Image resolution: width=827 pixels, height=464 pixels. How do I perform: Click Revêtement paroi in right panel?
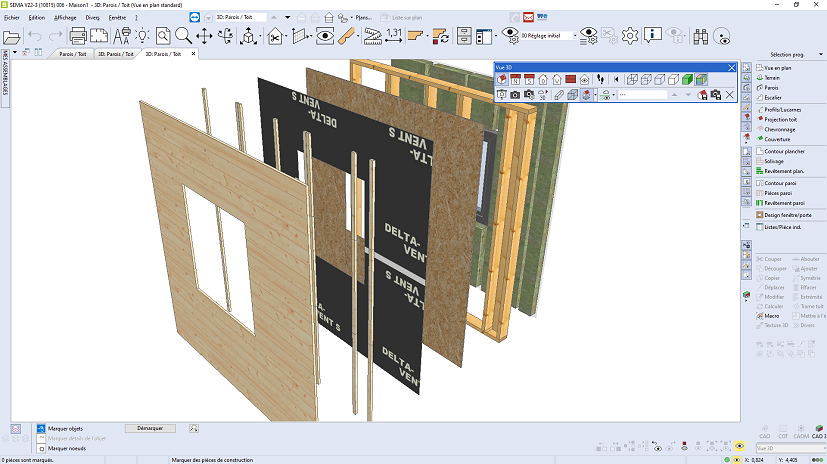(x=787, y=203)
